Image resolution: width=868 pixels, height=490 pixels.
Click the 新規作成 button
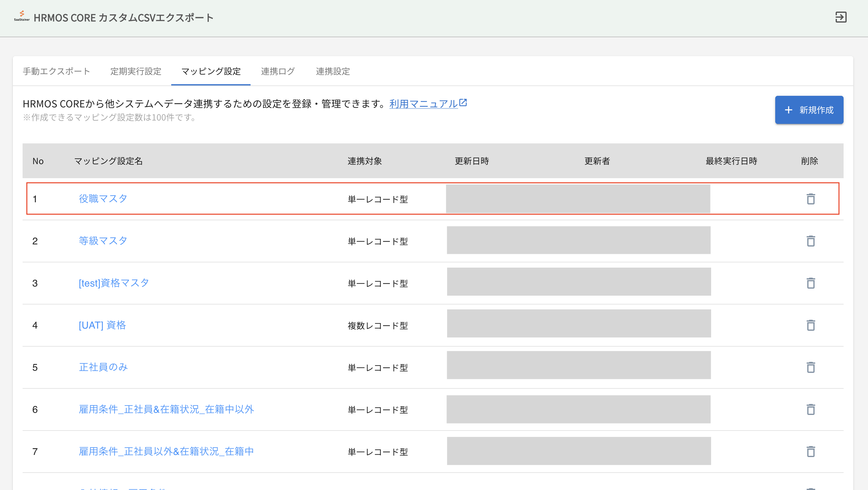point(809,110)
